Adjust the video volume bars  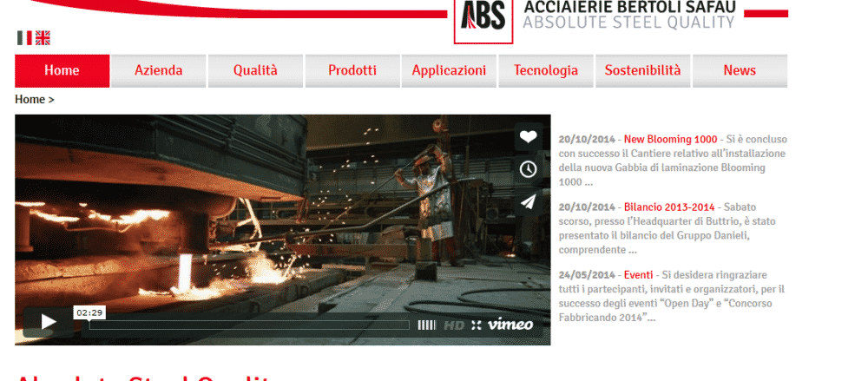pyautogui.click(x=426, y=325)
